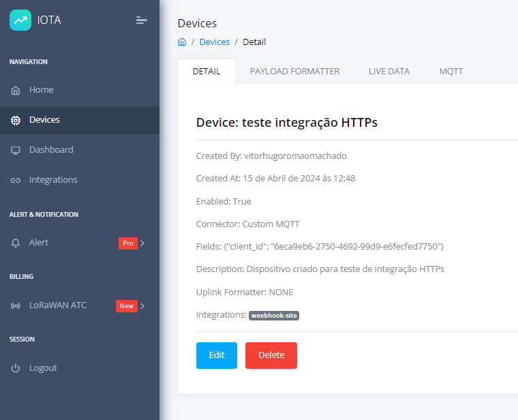
Task: Expand the LoRaWAN ATC chevron
Action: pos(142,305)
